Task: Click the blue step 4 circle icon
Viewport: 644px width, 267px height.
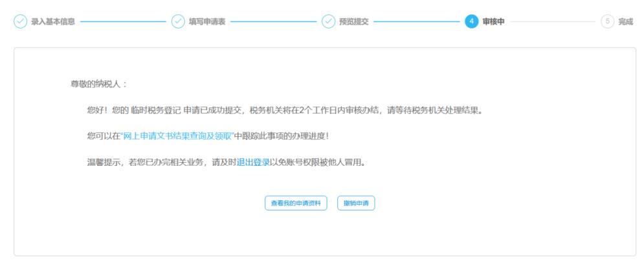Action: point(472,21)
